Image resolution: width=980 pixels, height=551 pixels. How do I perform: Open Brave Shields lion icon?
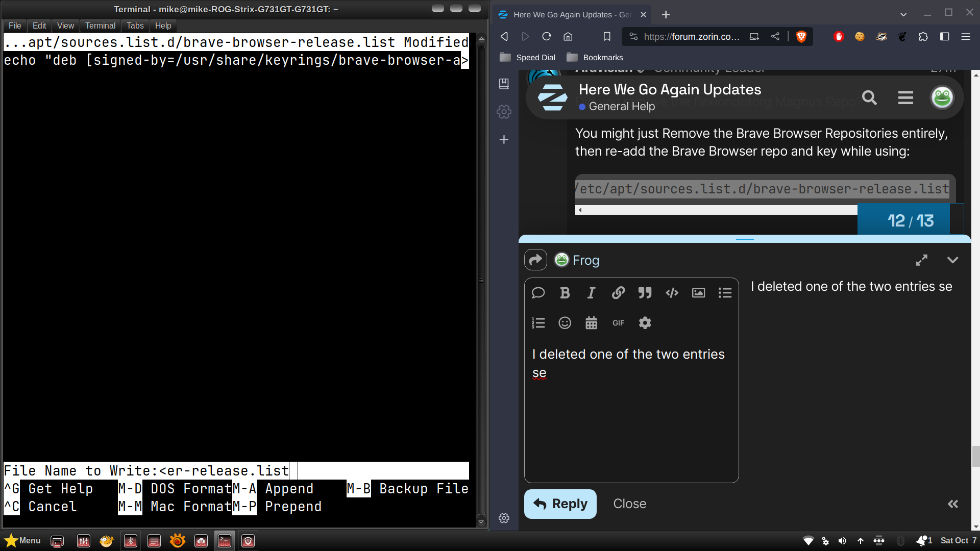pos(801,36)
